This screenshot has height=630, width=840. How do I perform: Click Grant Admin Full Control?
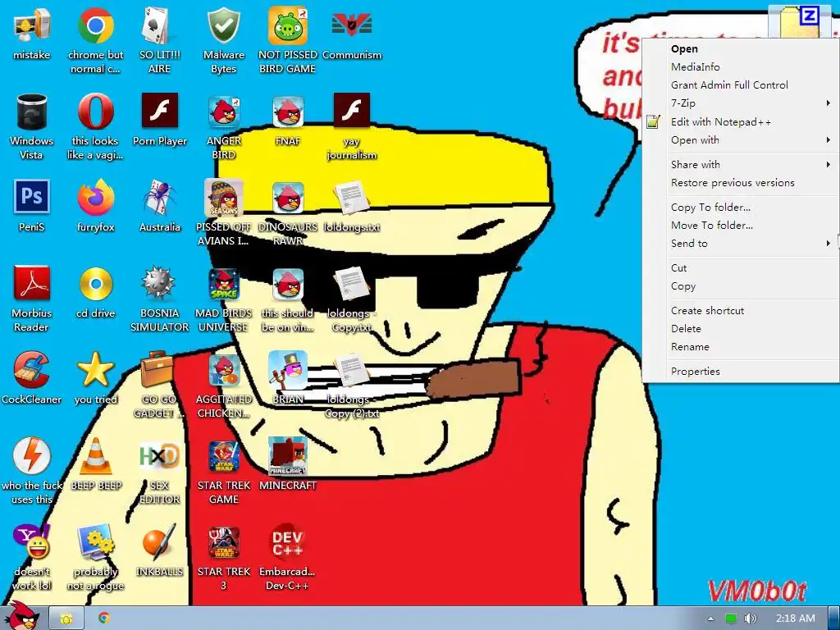coord(741,85)
